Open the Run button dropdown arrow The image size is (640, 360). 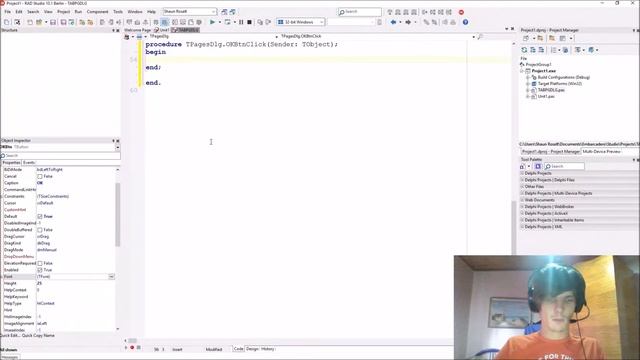click(220, 22)
